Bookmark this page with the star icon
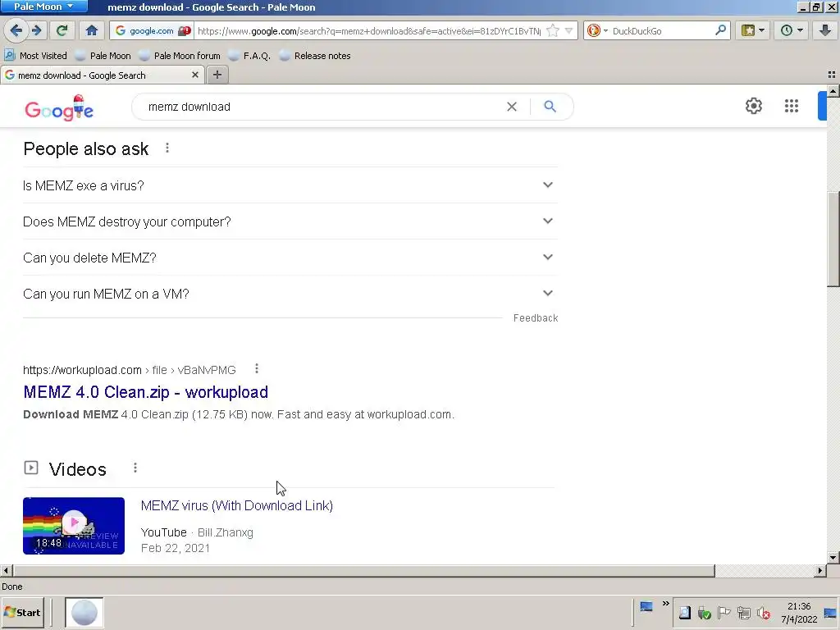 click(554, 30)
